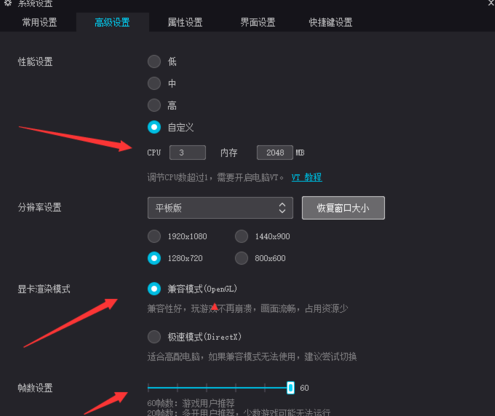This screenshot has height=416, width=495.
Task: Open the 快捷键设置 tab
Action: pos(330,22)
